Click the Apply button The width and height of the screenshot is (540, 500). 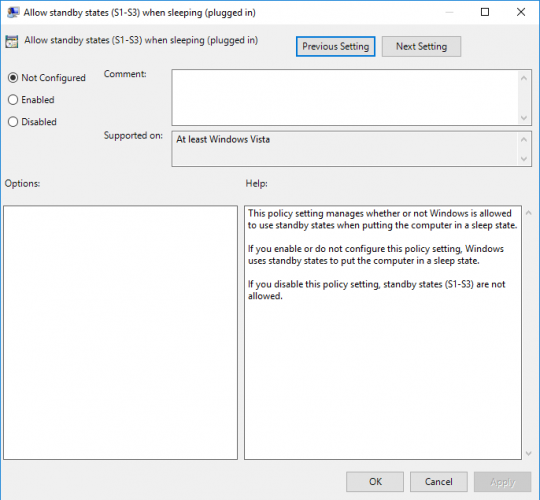[502, 481]
